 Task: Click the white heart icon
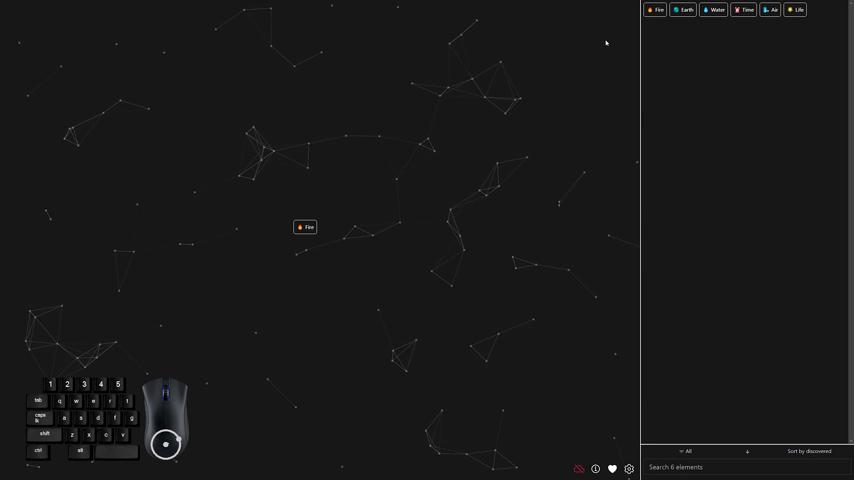click(x=612, y=469)
